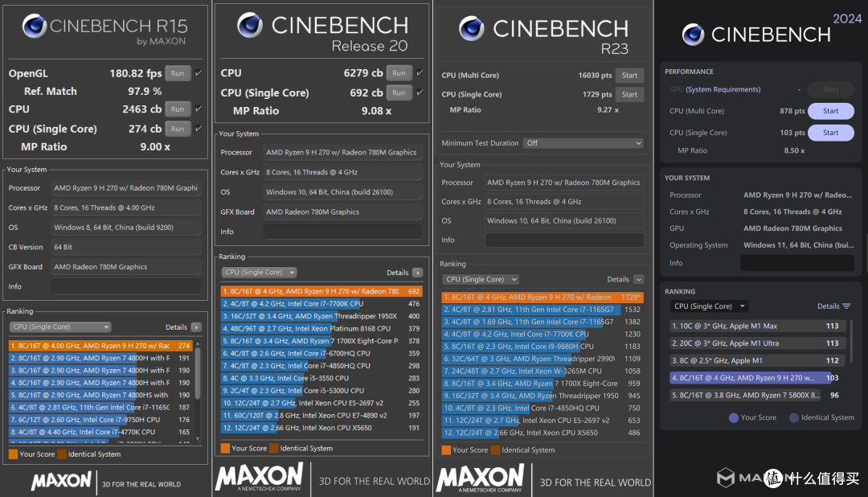This screenshot has width=868, height=497.
Task: Click Details link in Cinebench 2024 ranking
Action: tap(828, 306)
